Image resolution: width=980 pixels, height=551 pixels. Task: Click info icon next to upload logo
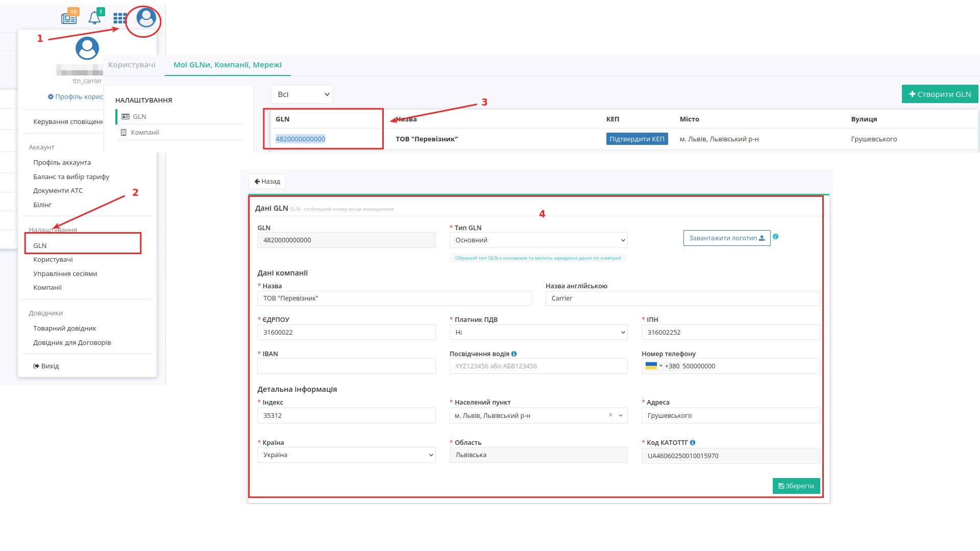[x=775, y=237]
